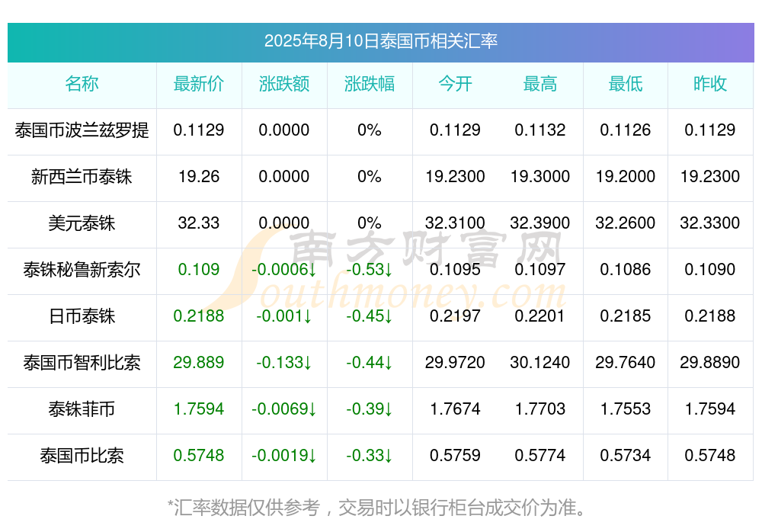Click high value 0.1132
Viewport: 762px width, 532px height.
pos(540,130)
